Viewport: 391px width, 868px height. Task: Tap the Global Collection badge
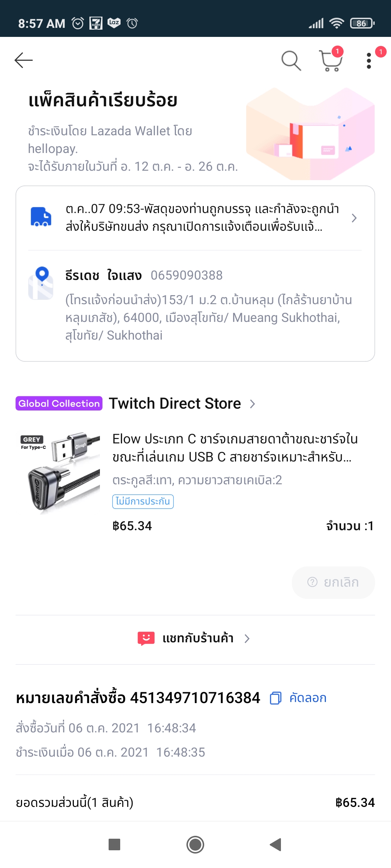[59, 404]
